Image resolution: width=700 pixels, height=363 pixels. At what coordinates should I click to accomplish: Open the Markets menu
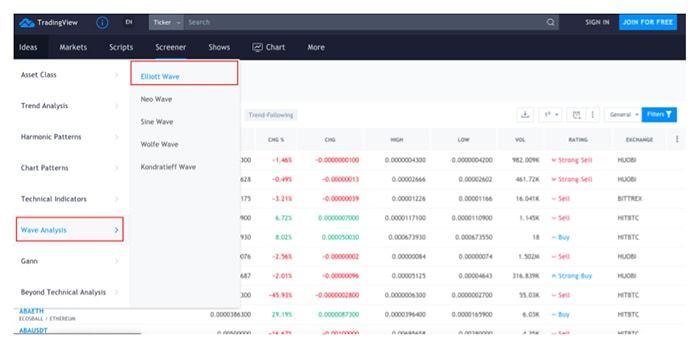click(73, 47)
